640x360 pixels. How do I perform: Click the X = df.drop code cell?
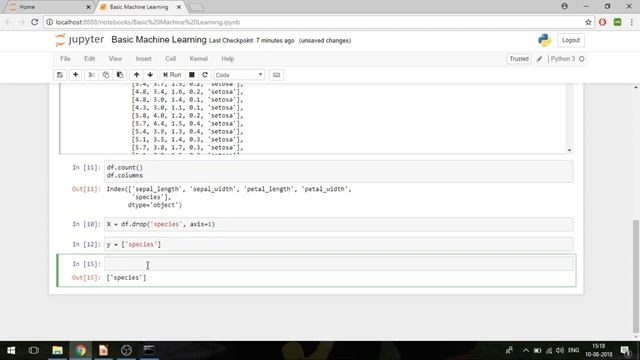pyautogui.click(x=339, y=224)
